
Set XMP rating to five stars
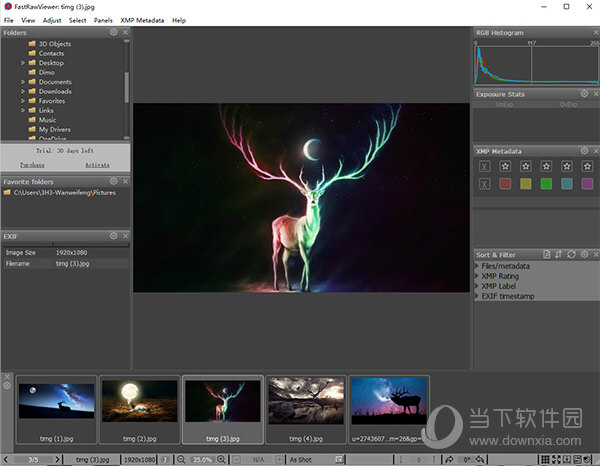pyautogui.click(x=587, y=166)
